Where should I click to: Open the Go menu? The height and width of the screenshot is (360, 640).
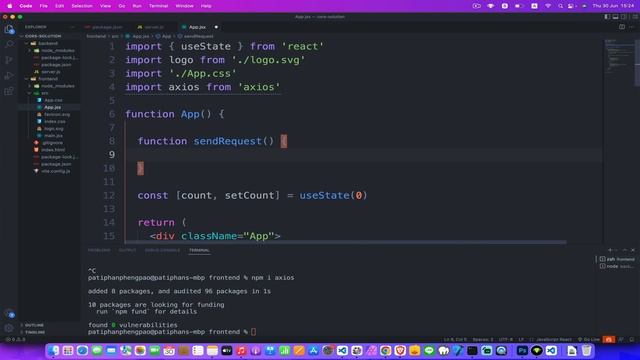coord(122,6)
